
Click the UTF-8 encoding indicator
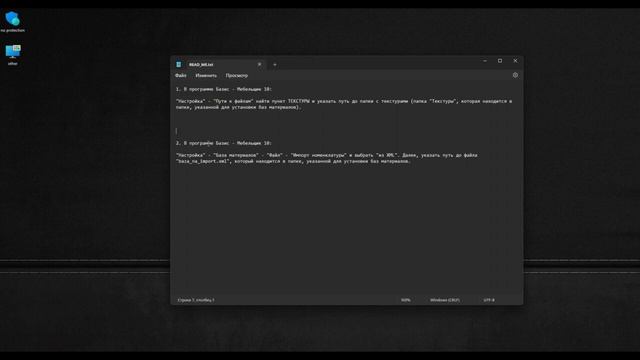point(489,300)
